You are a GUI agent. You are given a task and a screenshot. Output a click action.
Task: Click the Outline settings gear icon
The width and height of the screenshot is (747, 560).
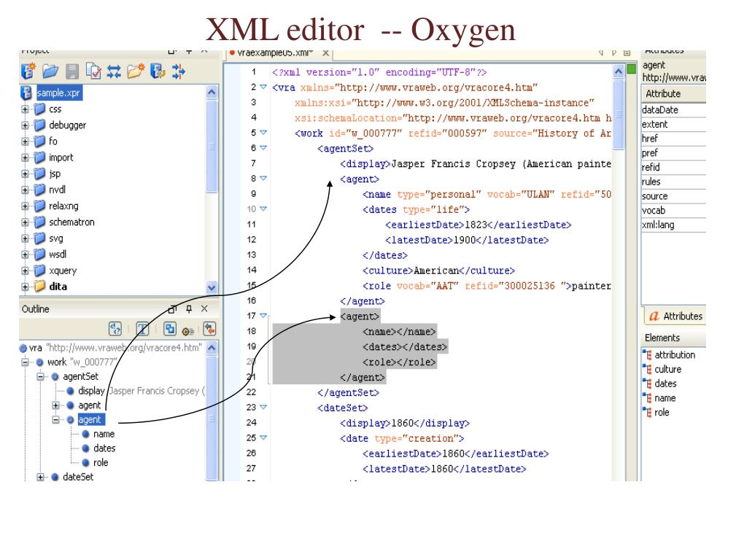pos(188,331)
